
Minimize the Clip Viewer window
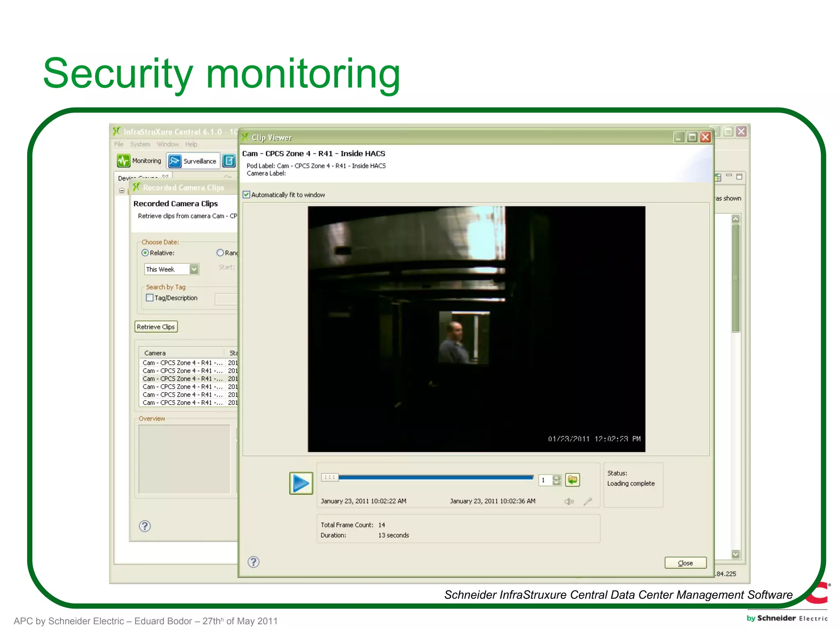point(679,137)
